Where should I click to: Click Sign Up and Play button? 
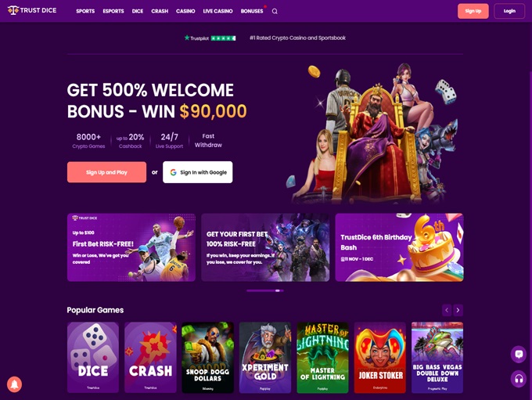click(x=106, y=172)
